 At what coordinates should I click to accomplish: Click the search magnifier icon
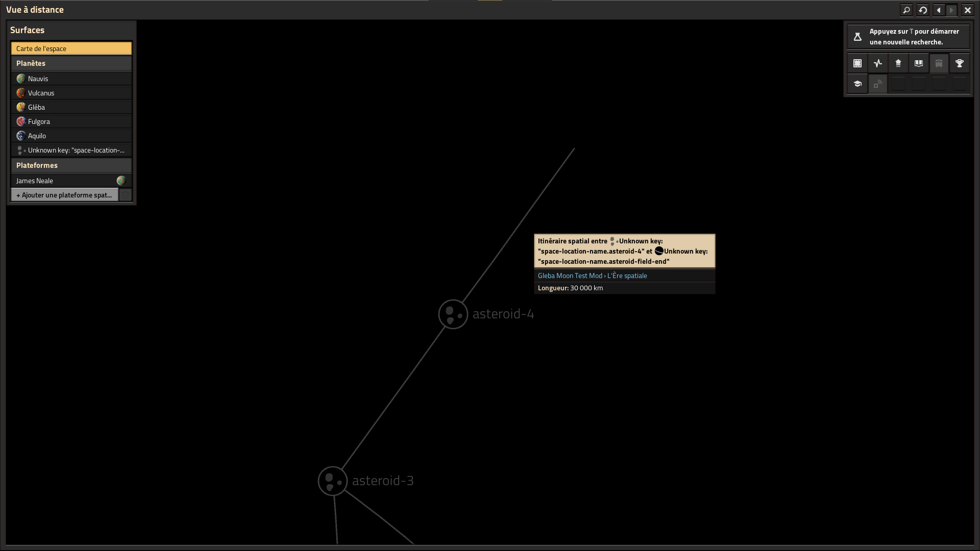[x=906, y=10]
